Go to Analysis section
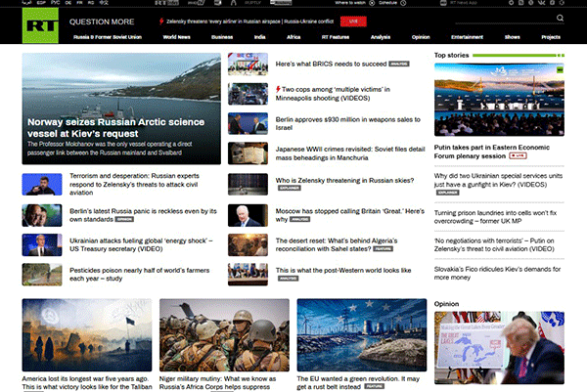 (x=381, y=37)
